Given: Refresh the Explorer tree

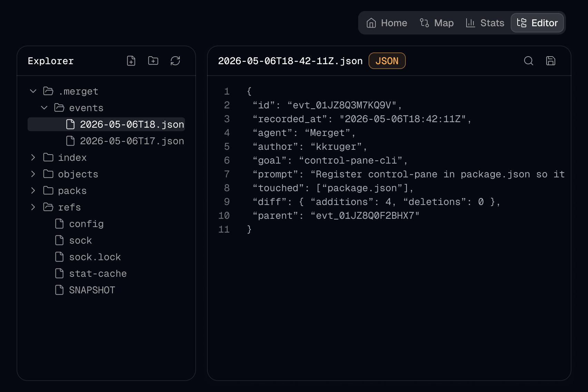Looking at the screenshot, I should [175, 61].
